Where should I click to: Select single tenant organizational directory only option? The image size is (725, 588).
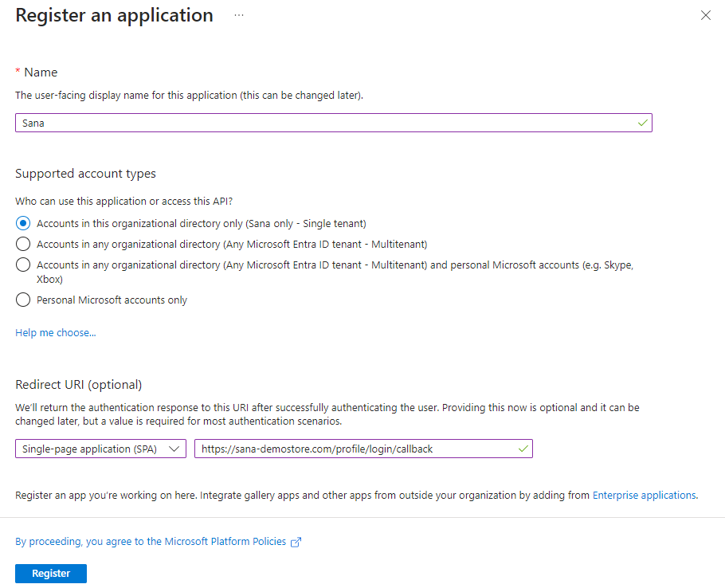(x=23, y=223)
